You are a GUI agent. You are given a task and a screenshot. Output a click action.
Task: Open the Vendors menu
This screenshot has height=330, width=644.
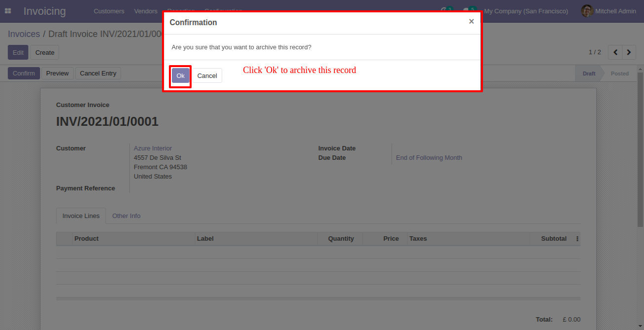146,11
